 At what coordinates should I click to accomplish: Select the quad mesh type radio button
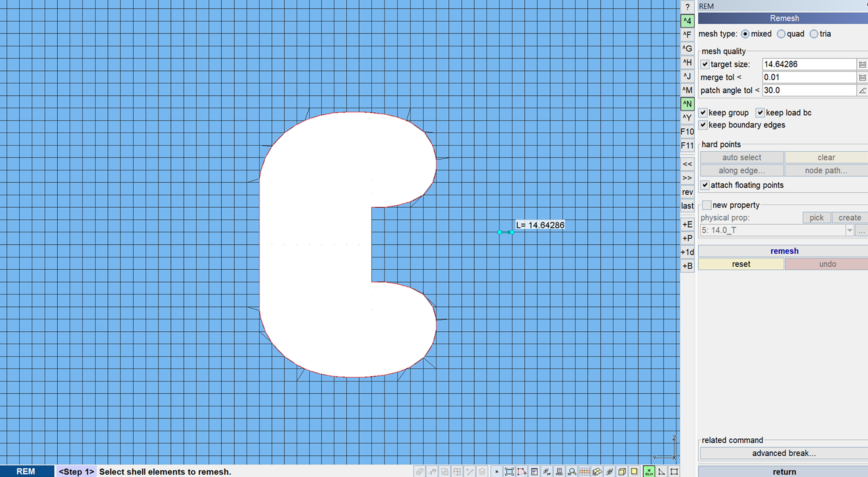tap(781, 34)
